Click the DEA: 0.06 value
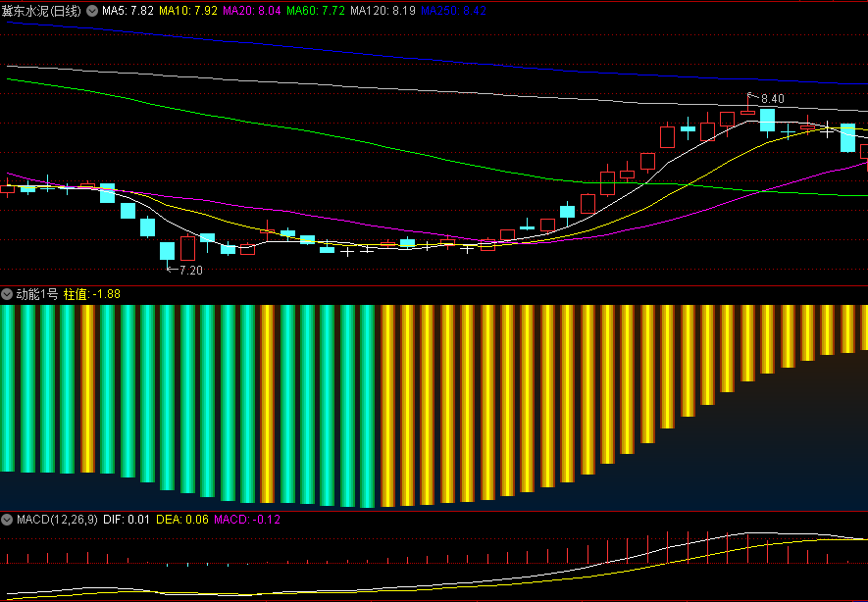The image size is (868, 602). pyautogui.click(x=182, y=520)
